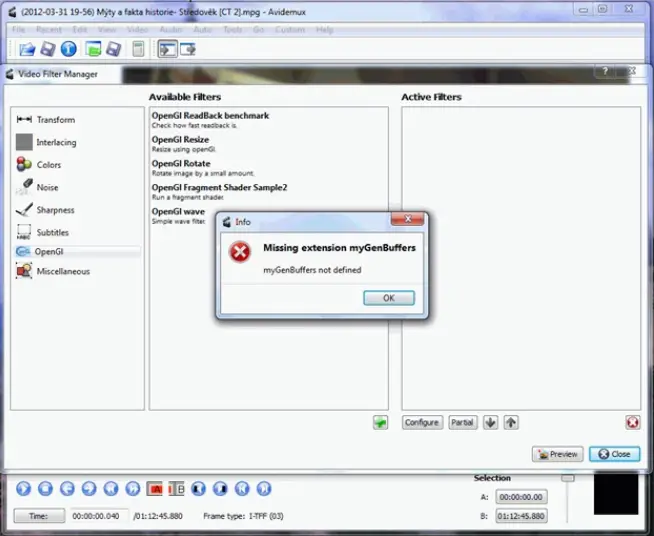Jump to the next keyframe button
654x536 pixels.
[x=133, y=488]
